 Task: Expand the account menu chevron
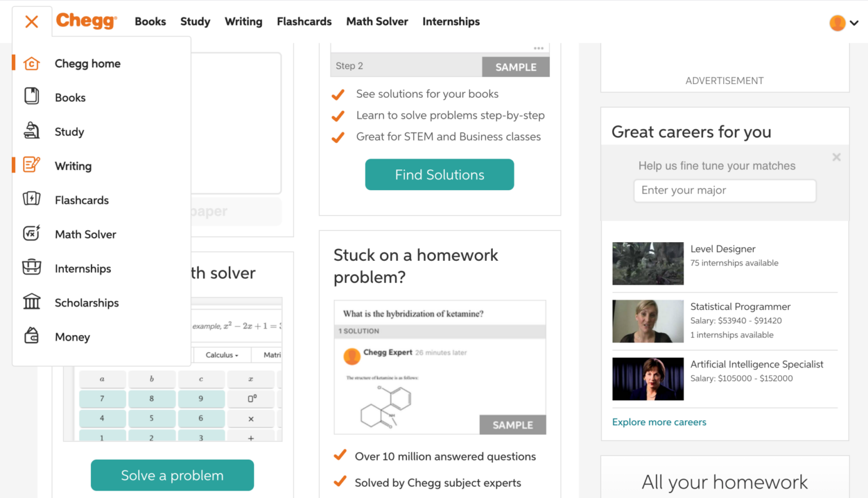pyautogui.click(x=854, y=23)
